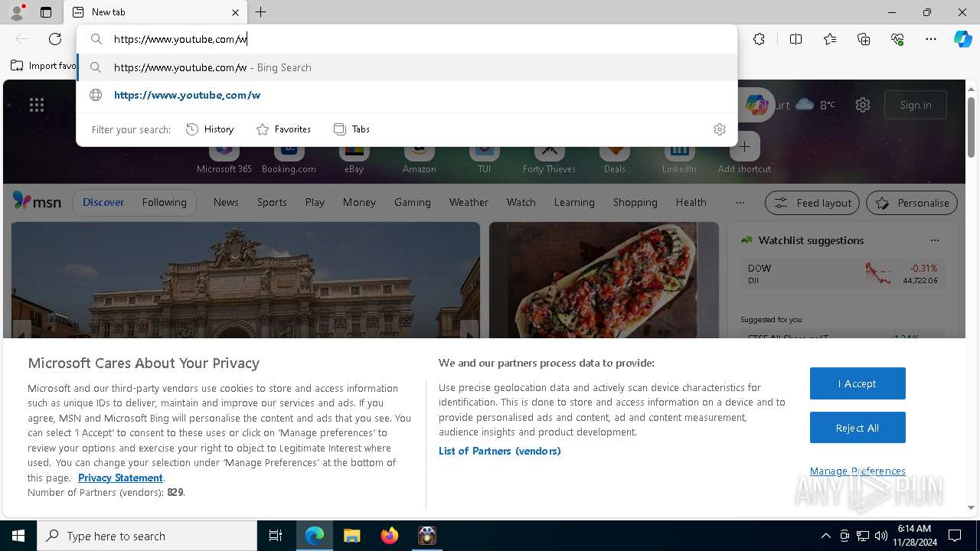The image size is (980, 551).
Task: Toggle split screen icon
Action: (x=795, y=39)
